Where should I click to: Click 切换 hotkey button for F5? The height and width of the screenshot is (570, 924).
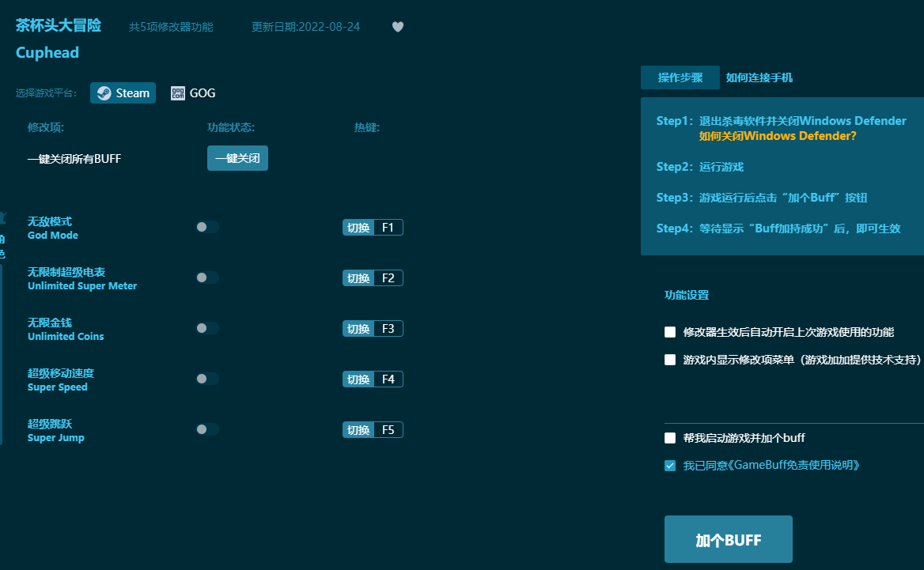pyautogui.click(x=358, y=430)
